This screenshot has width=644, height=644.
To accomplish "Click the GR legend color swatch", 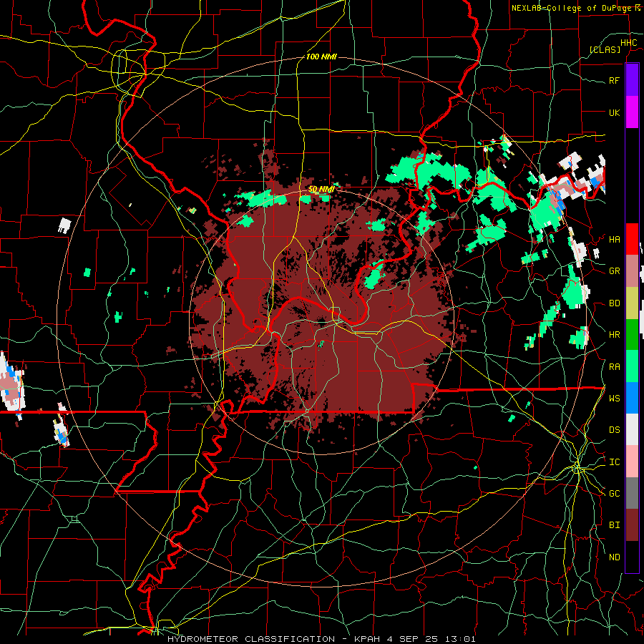I will point(632,271).
